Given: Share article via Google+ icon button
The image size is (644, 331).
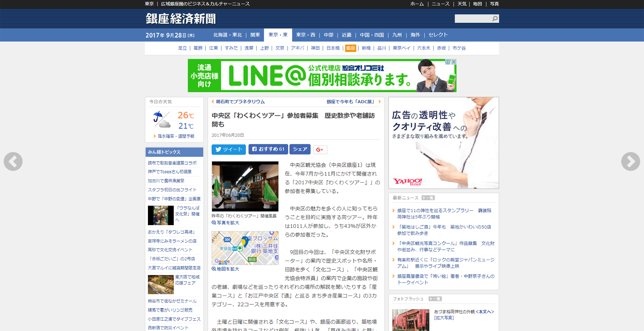Looking at the screenshot, I should click(x=320, y=149).
